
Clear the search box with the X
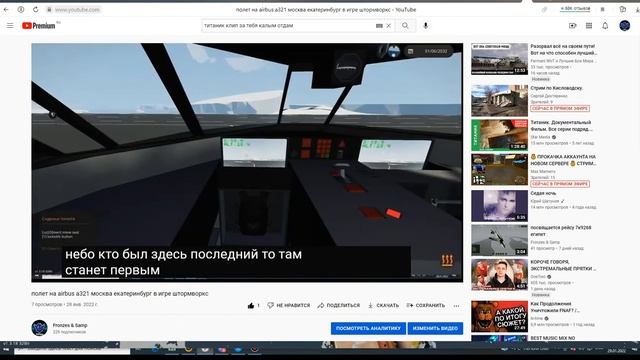(x=389, y=25)
